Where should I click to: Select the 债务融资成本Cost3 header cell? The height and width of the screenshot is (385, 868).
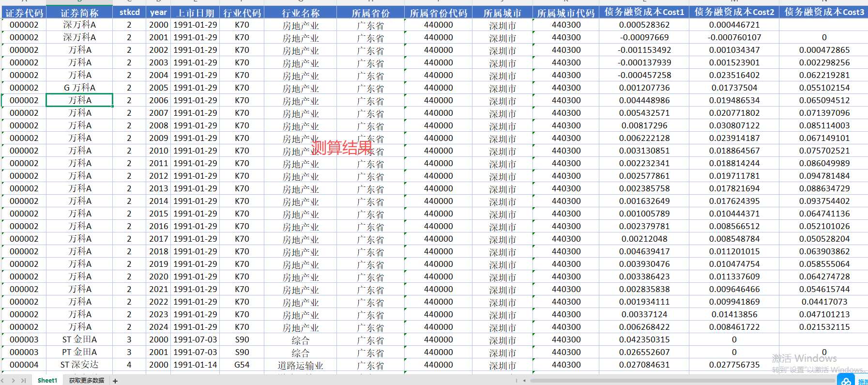click(x=824, y=13)
